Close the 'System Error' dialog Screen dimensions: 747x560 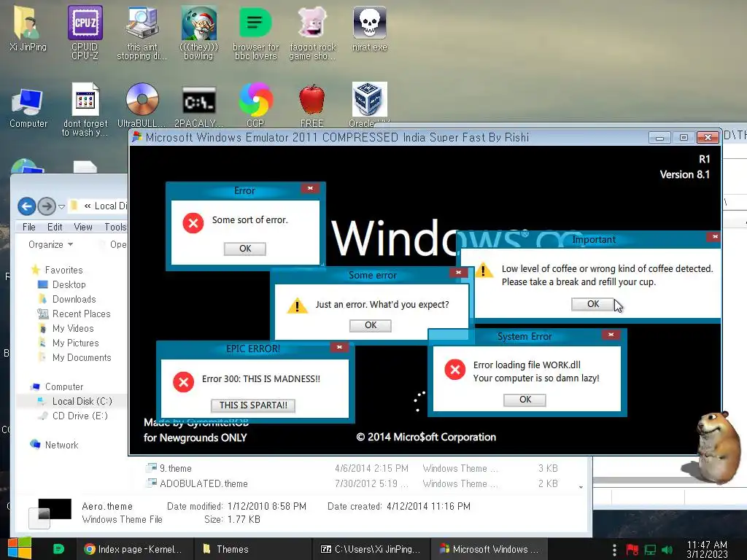[x=611, y=335]
